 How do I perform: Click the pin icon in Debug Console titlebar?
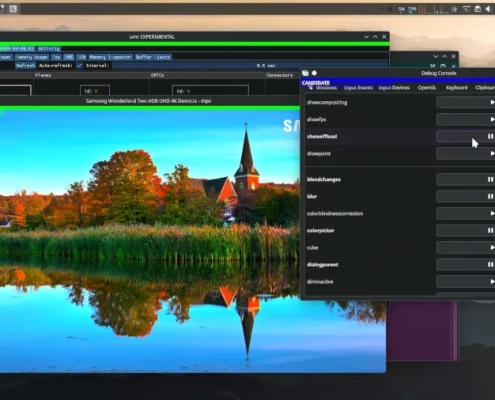click(314, 73)
